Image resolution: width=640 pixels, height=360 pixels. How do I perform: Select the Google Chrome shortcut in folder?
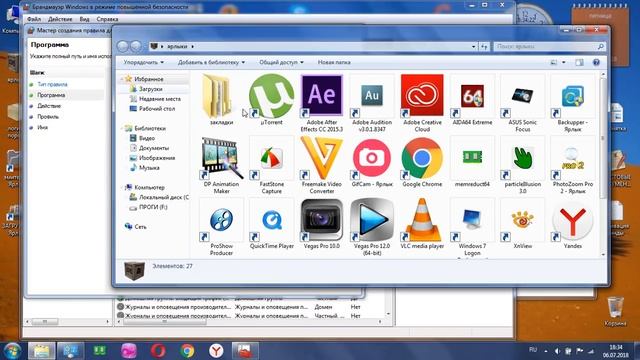tap(422, 162)
